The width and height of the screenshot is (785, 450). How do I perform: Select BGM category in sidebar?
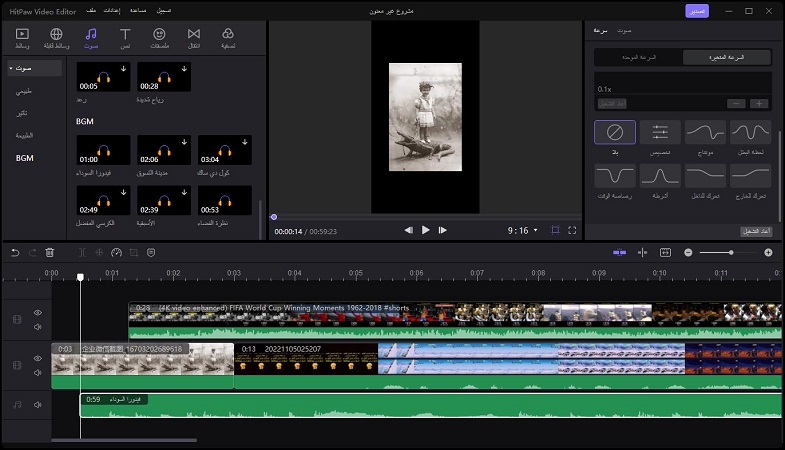tap(24, 158)
